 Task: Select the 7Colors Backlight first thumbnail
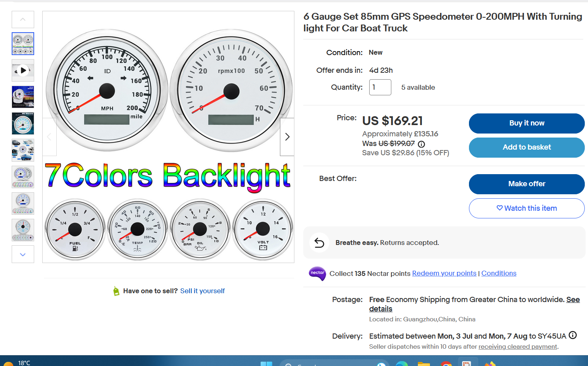23,43
